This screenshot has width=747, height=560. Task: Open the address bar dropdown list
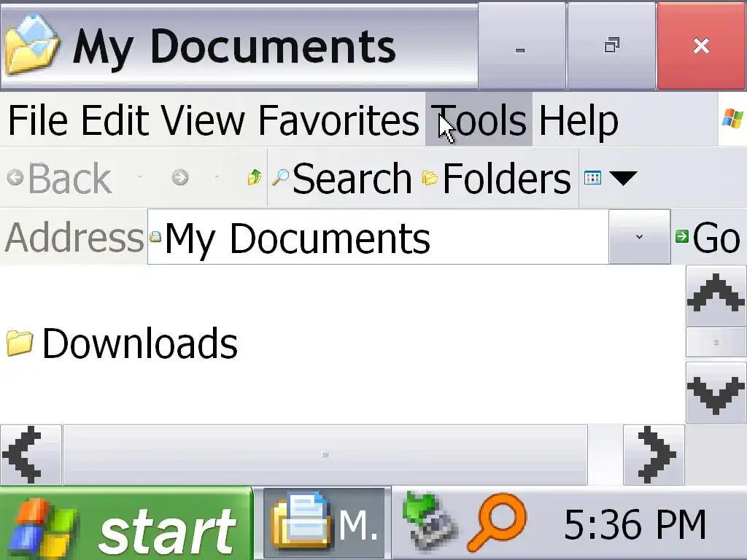click(639, 237)
